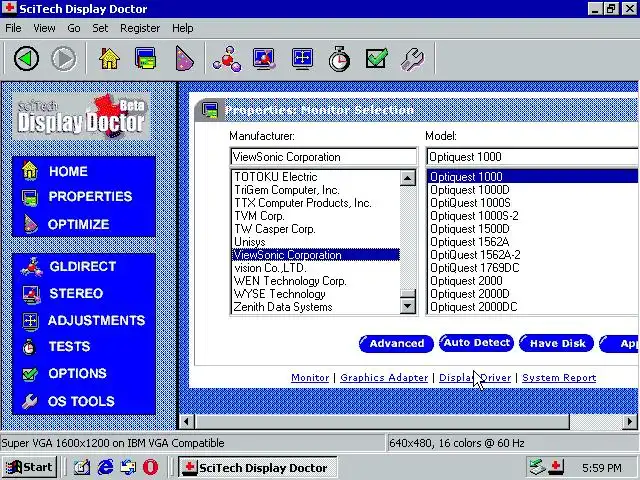Open GLDirect via the molecule toolbar icon
The image size is (640, 480).
(227, 59)
